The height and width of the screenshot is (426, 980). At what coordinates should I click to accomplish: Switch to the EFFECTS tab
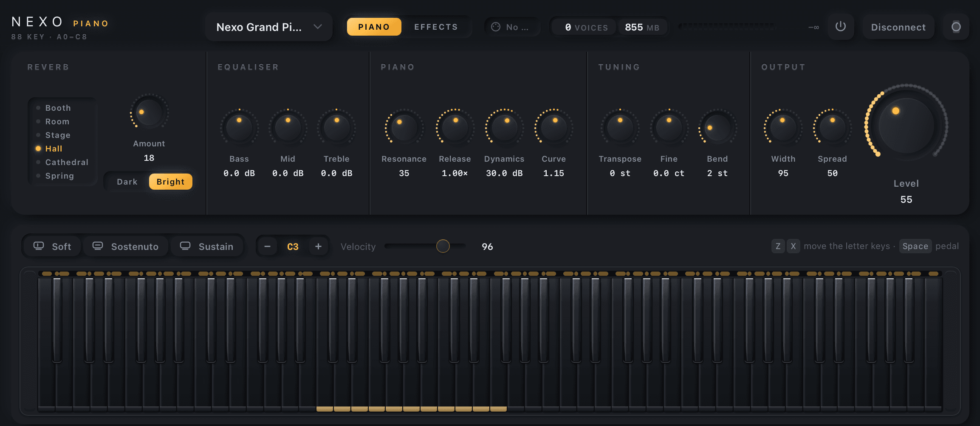tap(436, 27)
